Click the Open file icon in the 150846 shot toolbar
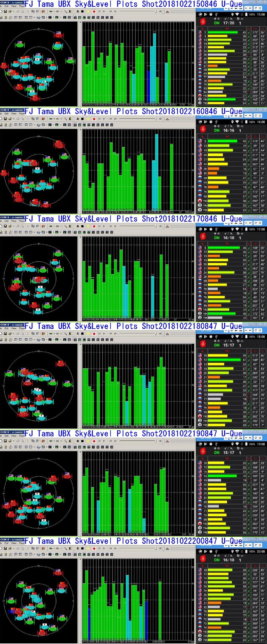Image resolution: width=267 pixels, height=644 pixels. (x=10, y=11)
